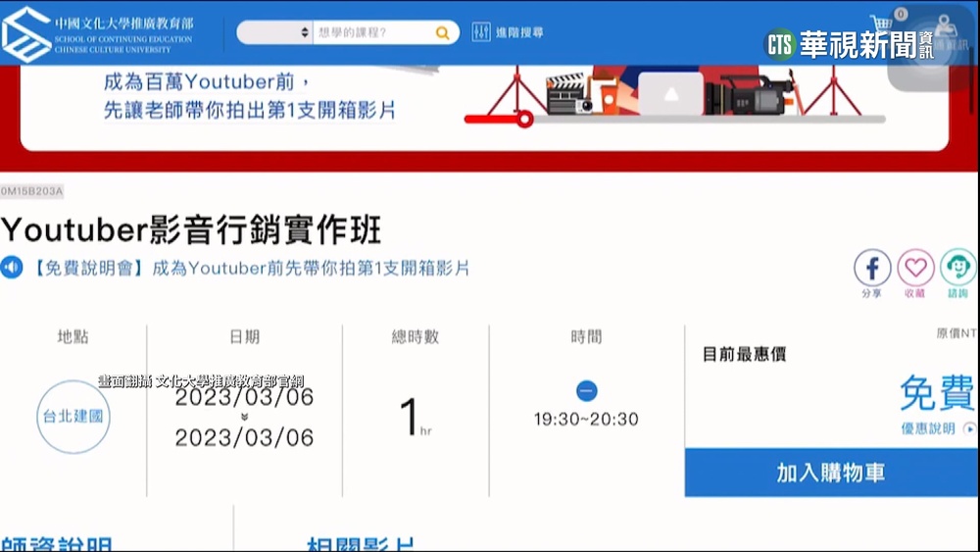The image size is (980, 552).
Task: Select the 台北建國 location circle
Action: (73, 417)
